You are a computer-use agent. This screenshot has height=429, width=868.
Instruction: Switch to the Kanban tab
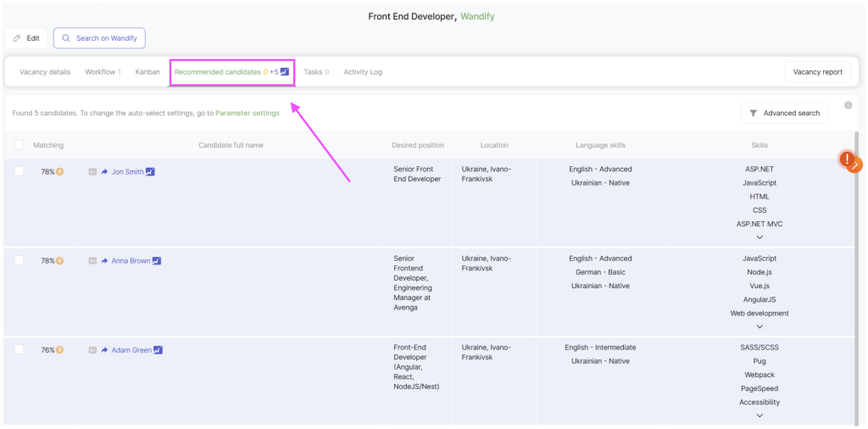(x=147, y=72)
